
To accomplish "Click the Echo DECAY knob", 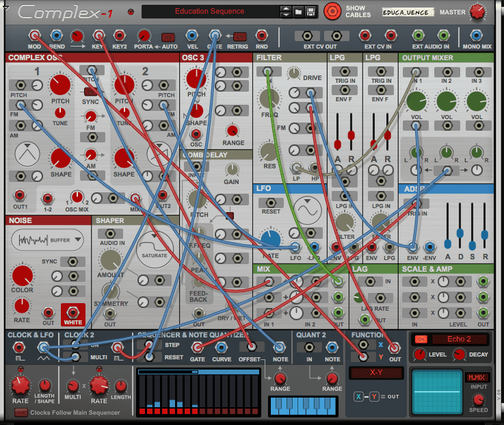I will pyautogui.click(x=459, y=355).
